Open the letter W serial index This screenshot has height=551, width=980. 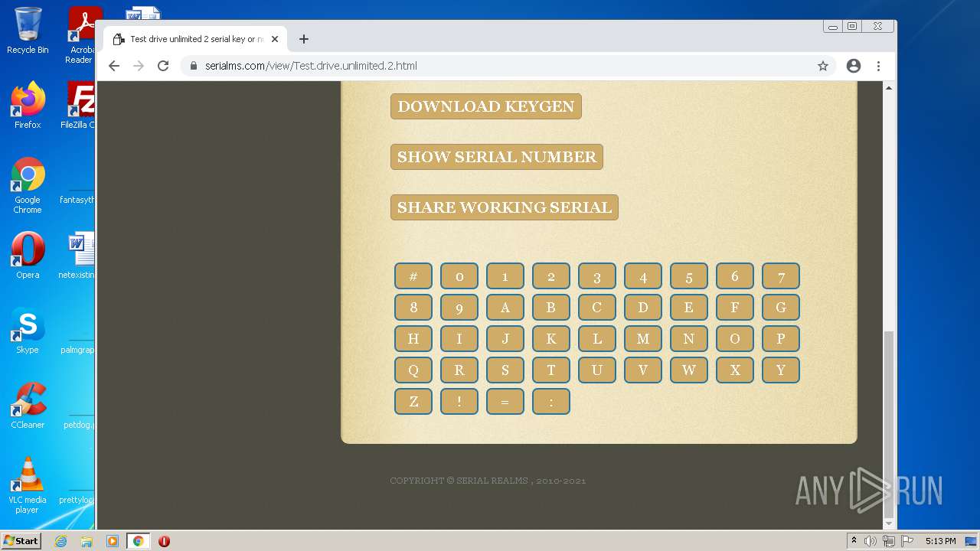click(x=689, y=370)
